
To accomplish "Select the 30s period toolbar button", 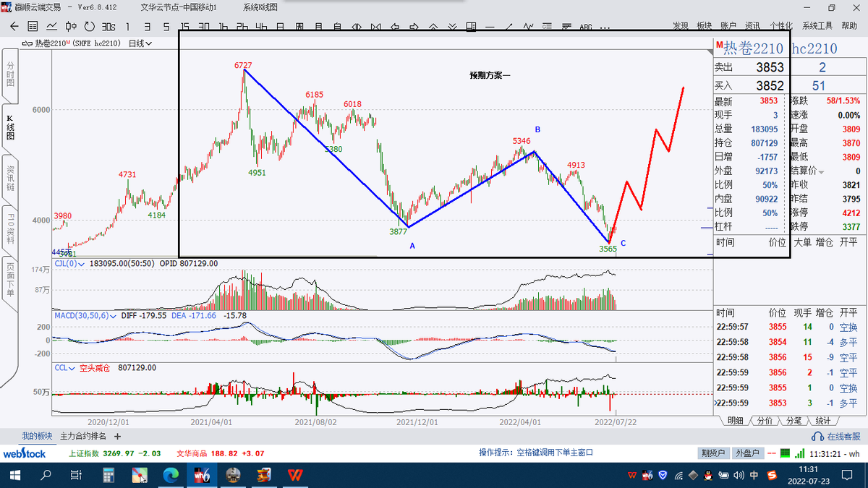I will pos(109,27).
